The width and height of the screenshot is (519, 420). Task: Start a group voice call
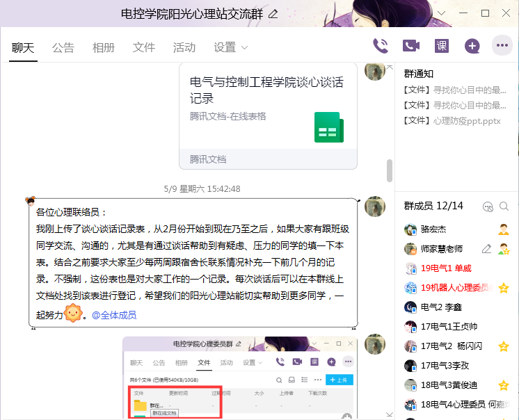tap(381, 46)
